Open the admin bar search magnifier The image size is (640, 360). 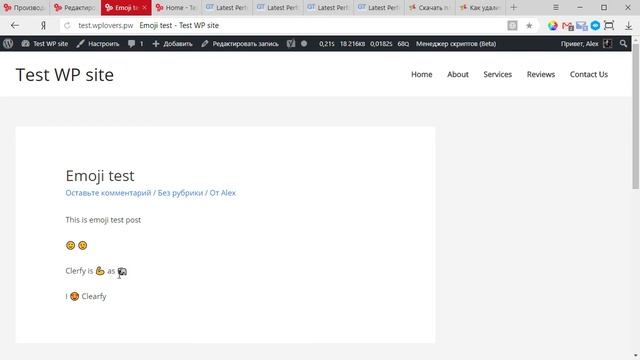pos(623,44)
